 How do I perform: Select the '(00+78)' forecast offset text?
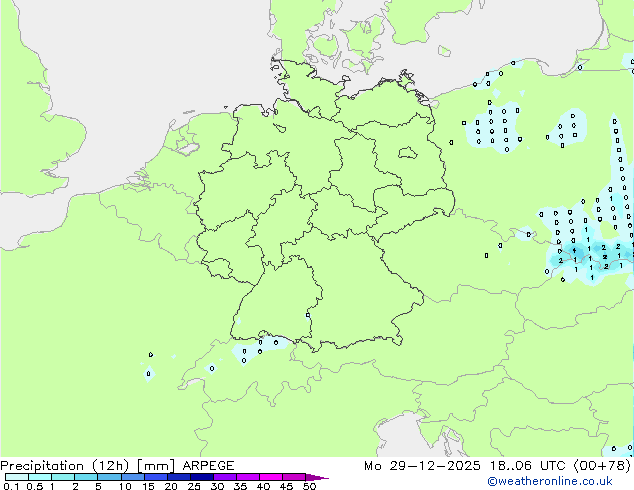point(602,466)
